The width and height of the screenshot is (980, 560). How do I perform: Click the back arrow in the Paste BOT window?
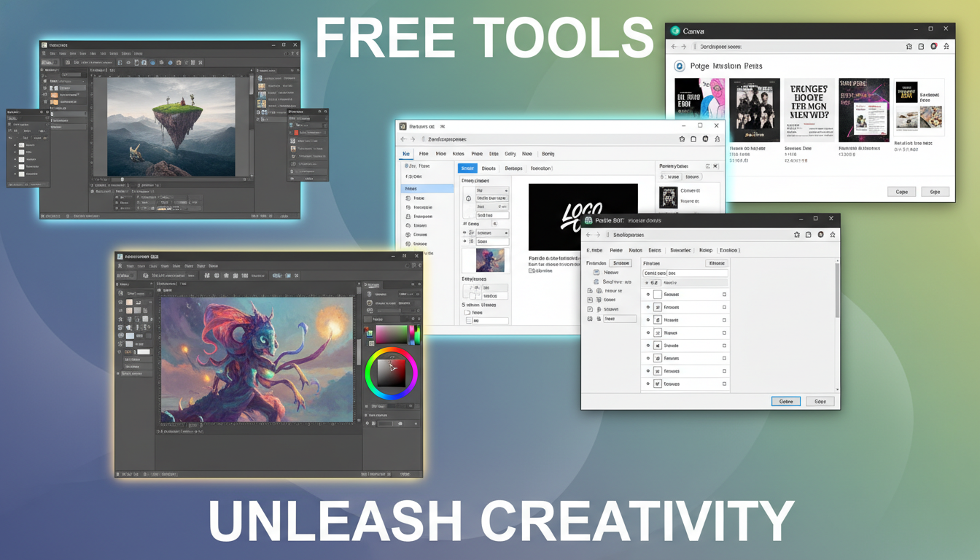pos(588,235)
